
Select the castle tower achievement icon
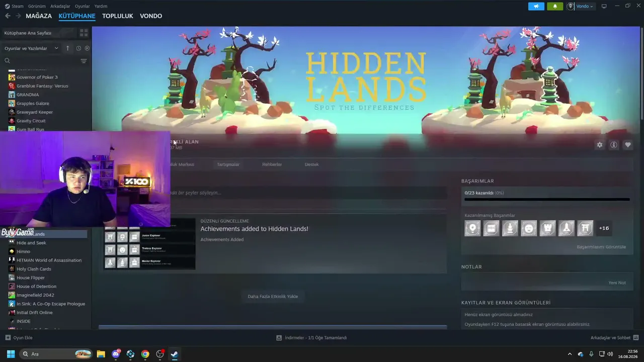pos(548,228)
